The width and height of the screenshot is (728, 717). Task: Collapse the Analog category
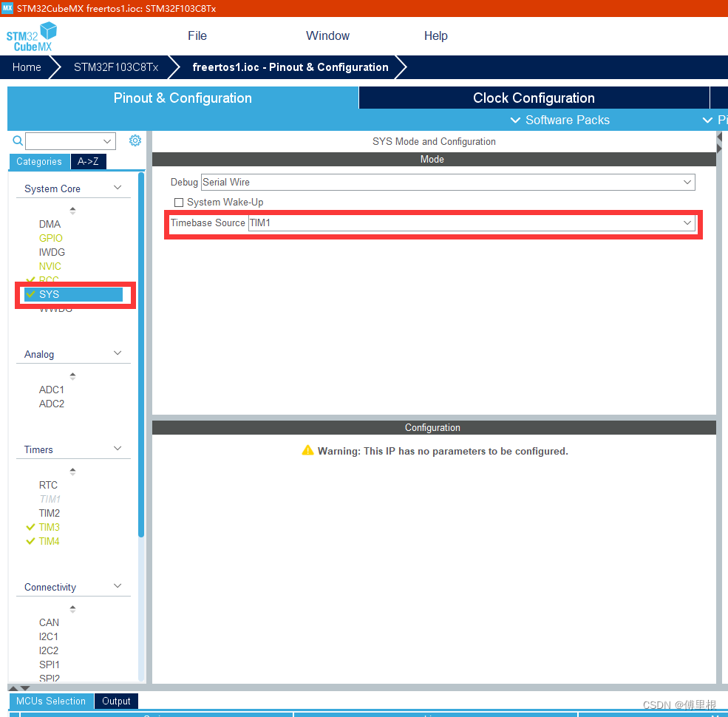[x=118, y=353]
